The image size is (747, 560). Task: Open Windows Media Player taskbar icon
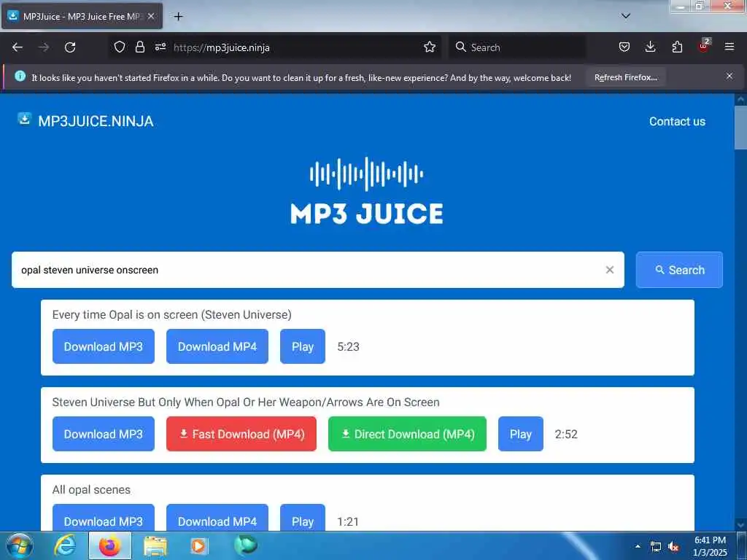pos(198,546)
